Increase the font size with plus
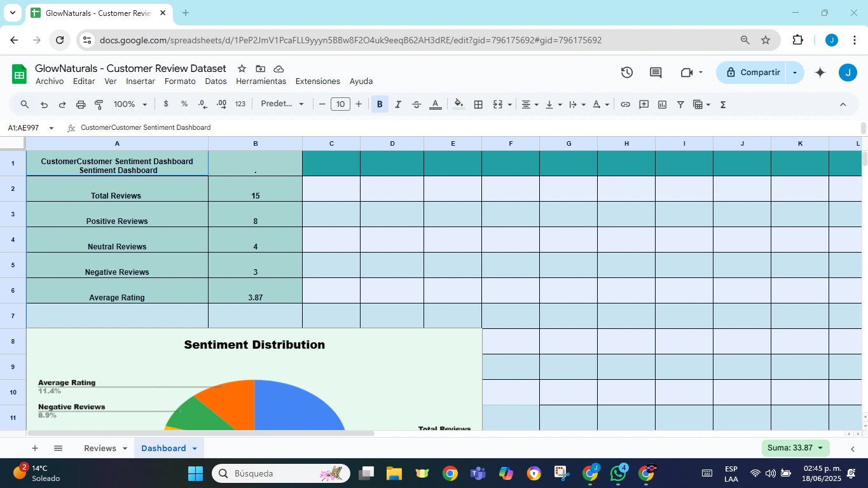Screen dimensions: 868x488 (x=359, y=104)
